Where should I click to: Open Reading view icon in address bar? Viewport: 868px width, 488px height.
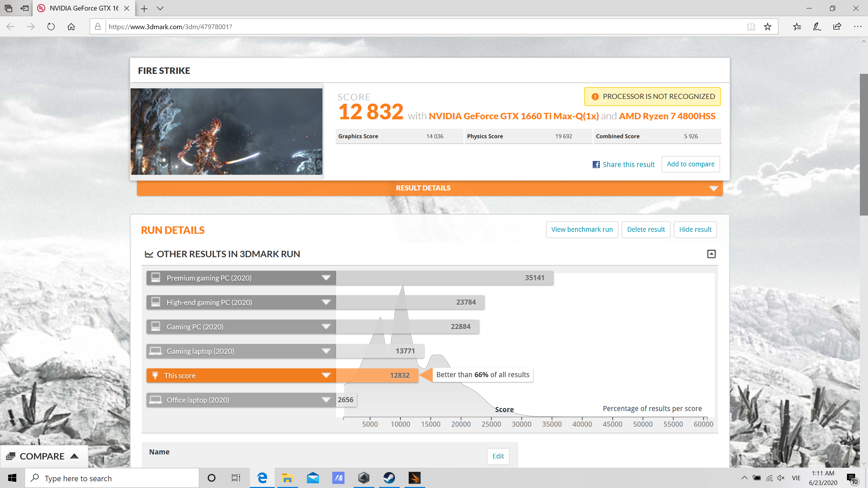(x=751, y=27)
